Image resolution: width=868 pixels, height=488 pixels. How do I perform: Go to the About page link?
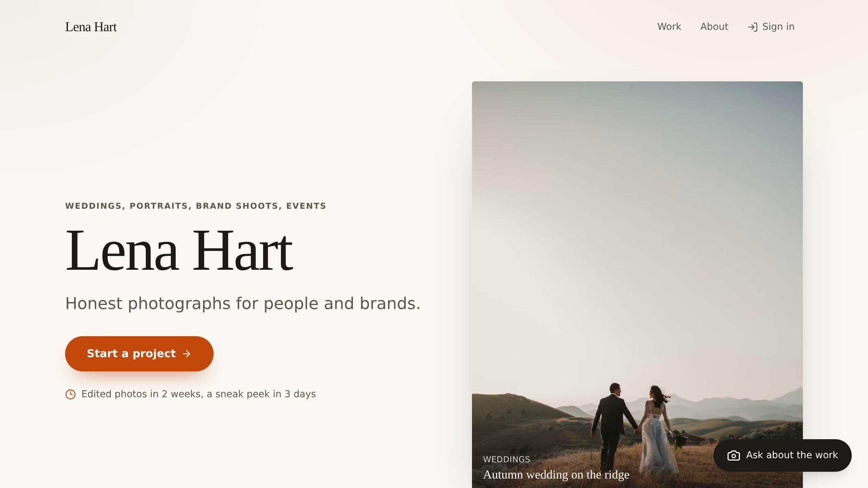pos(714,27)
